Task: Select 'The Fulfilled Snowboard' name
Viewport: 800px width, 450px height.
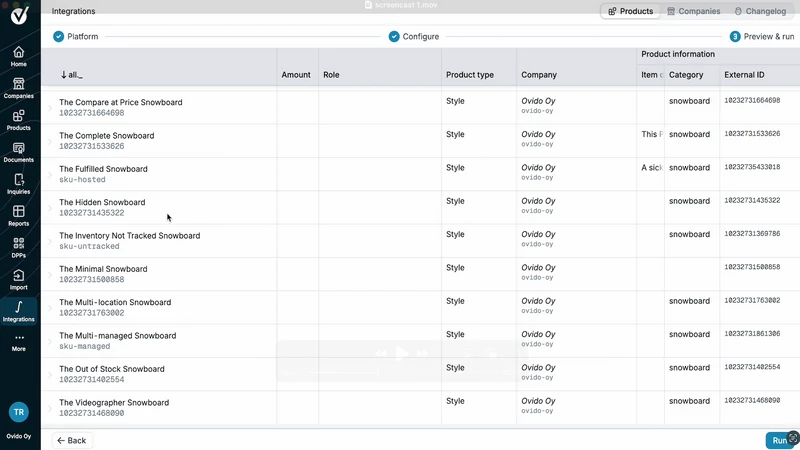Action: pyautogui.click(x=103, y=169)
